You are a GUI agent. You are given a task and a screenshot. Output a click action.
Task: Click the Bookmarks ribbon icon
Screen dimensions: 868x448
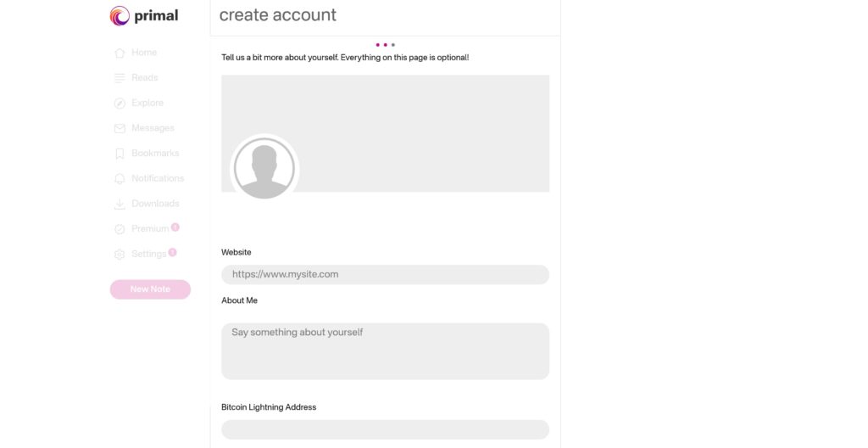(x=120, y=154)
